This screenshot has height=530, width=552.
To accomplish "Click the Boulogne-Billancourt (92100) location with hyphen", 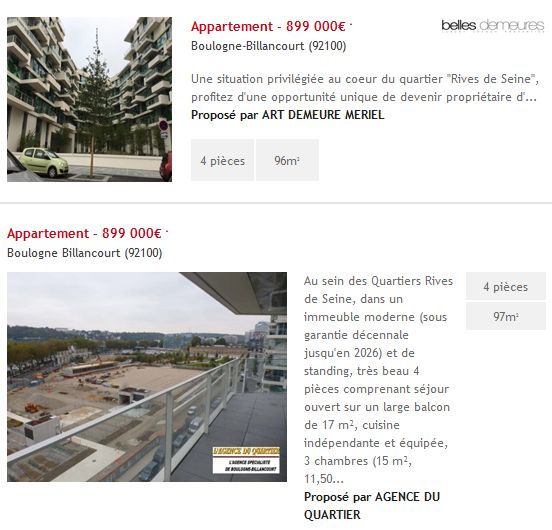I will 269,46.
